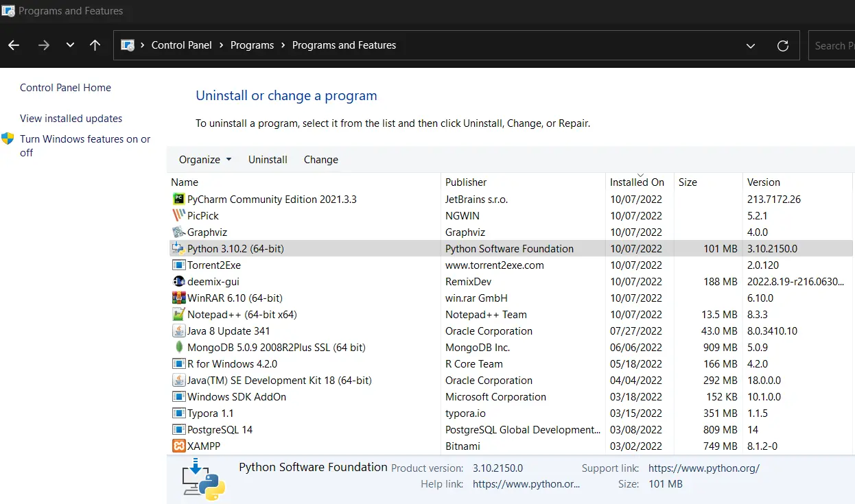Click the www.torrent2exe.com publisher cell

(495, 265)
